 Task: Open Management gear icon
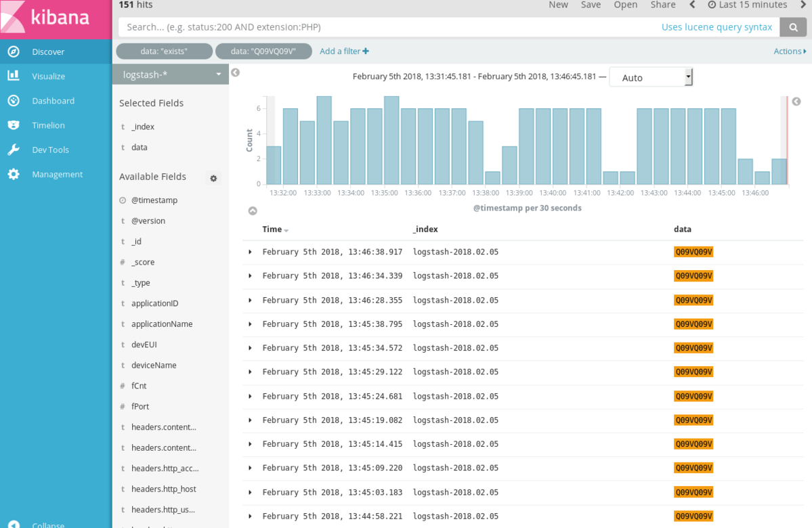[x=14, y=174]
